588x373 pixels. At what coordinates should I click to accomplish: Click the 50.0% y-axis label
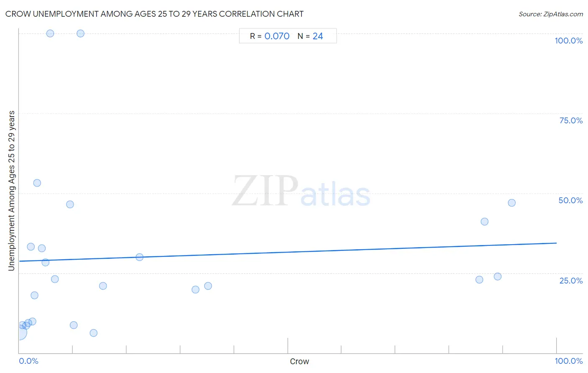(570, 201)
